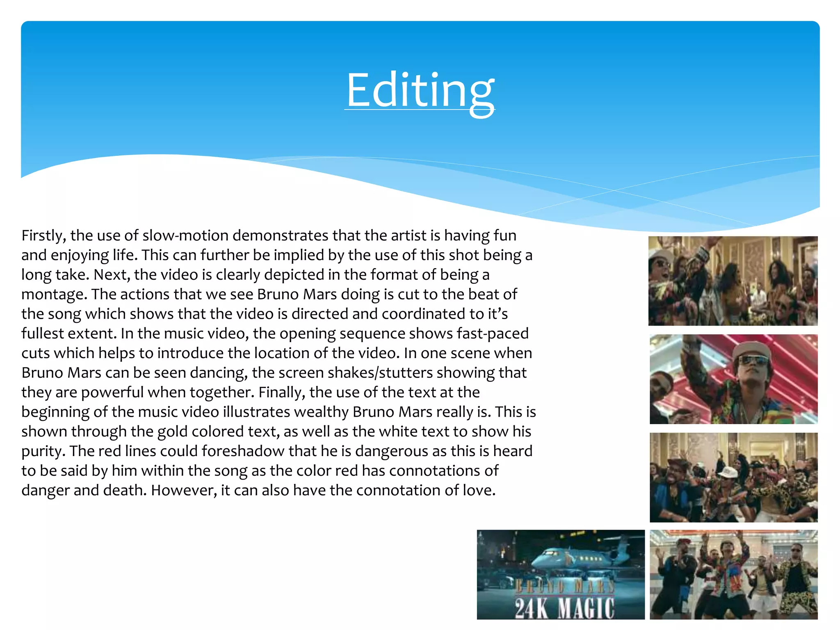Click the words "gold colored" in the paragraph
The image size is (840, 630).
[201, 431]
